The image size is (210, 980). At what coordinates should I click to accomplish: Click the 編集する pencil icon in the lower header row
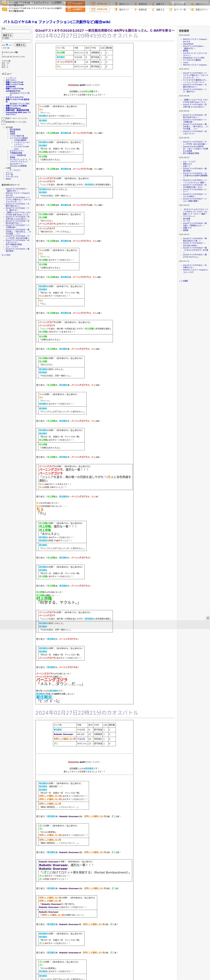coord(153,9)
